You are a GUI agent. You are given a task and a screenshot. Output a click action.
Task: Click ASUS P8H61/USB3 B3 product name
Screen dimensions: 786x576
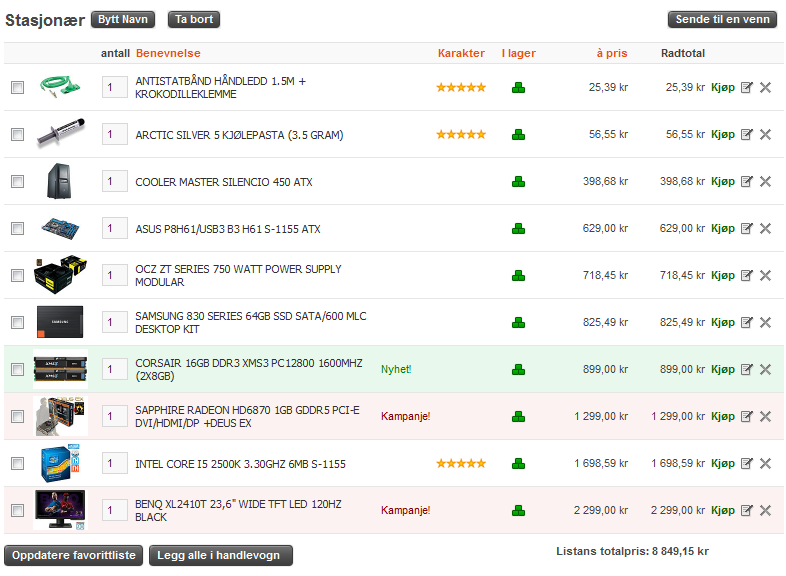pyautogui.click(x=228, y=229)
